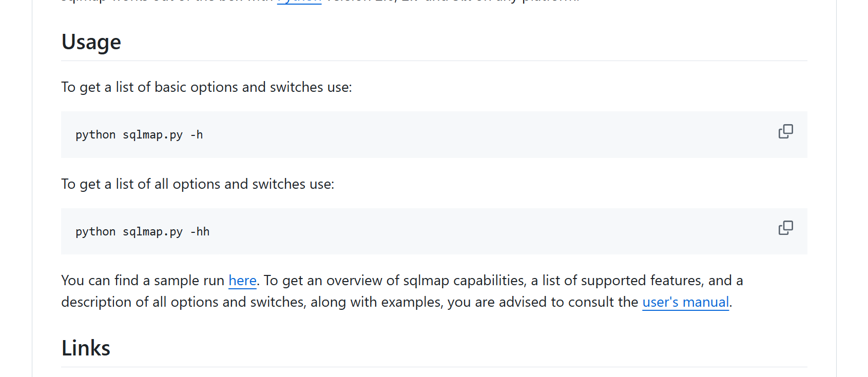Click inside the first gray code block
Image resolution: width=868 pixels, height=377 pixels.
click(359, 134)
